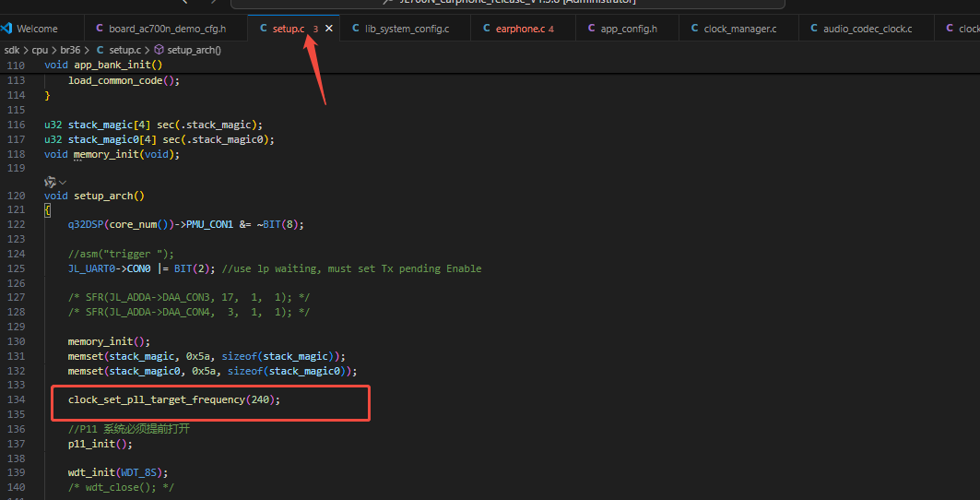Click line number 125 in gutter
The height and width of the screenshot is (500, 980).
pyautogui.click(x=17, y=268)
